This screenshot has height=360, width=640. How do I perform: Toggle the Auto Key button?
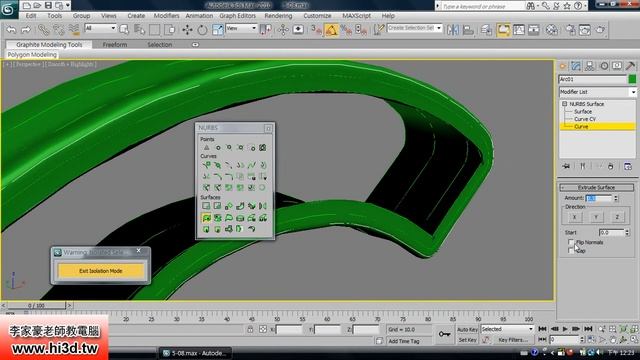tap(467, 329)
